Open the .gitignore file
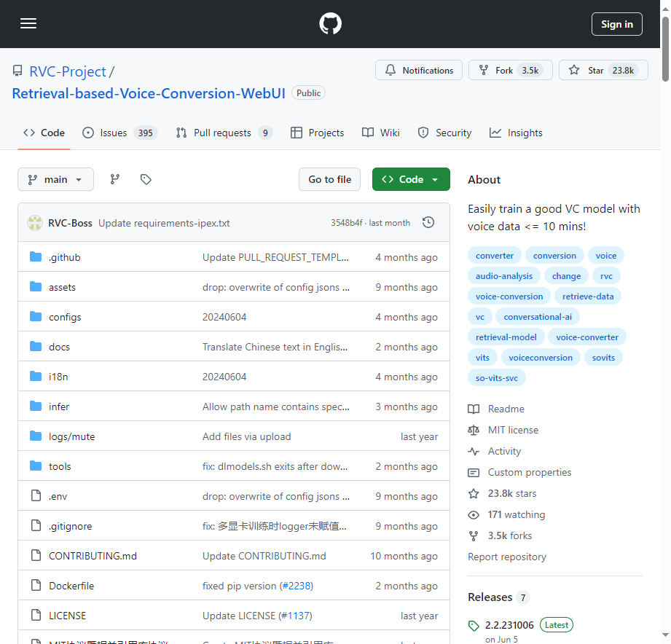671x644 pixels. pos(71,526)
